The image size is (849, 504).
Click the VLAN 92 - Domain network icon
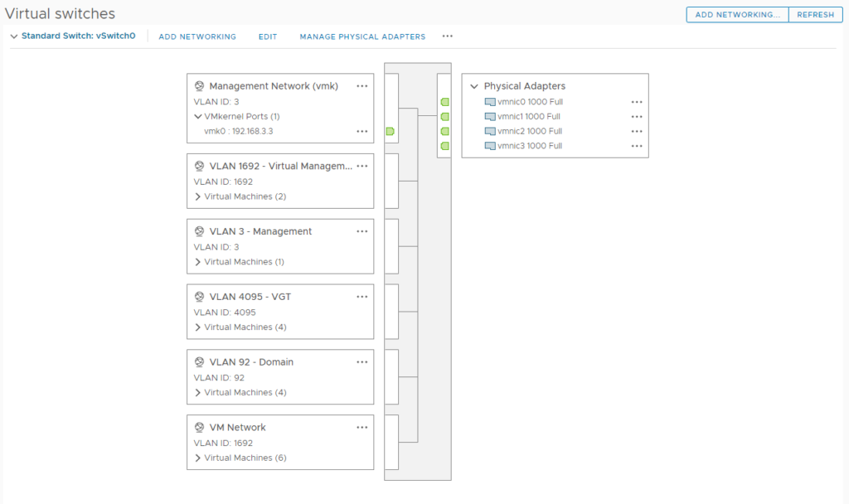pyautogui.click(x=199, y=362)
